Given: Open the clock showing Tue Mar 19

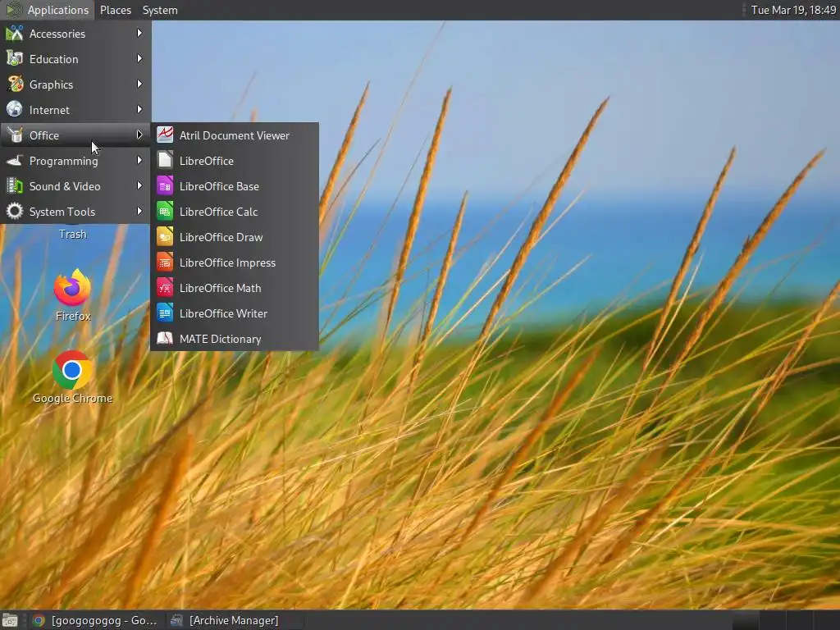Looking at the screenshot, I should point(793,10).
